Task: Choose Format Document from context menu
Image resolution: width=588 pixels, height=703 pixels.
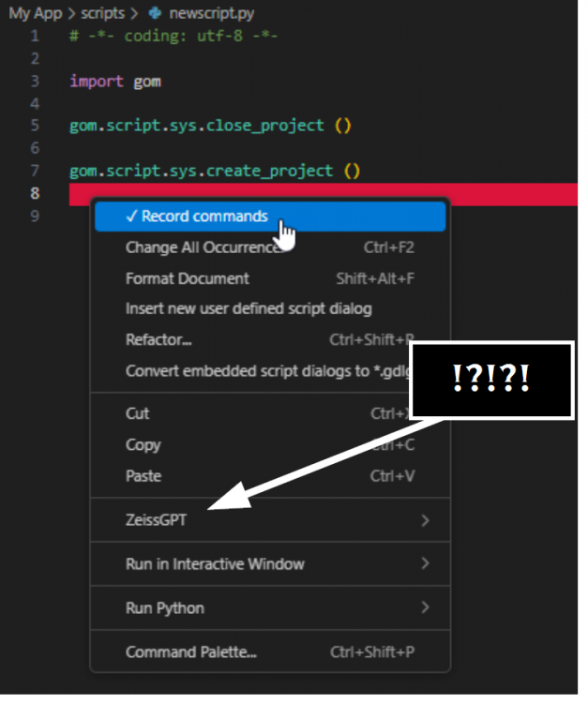Action: click(x=188, y=278)
